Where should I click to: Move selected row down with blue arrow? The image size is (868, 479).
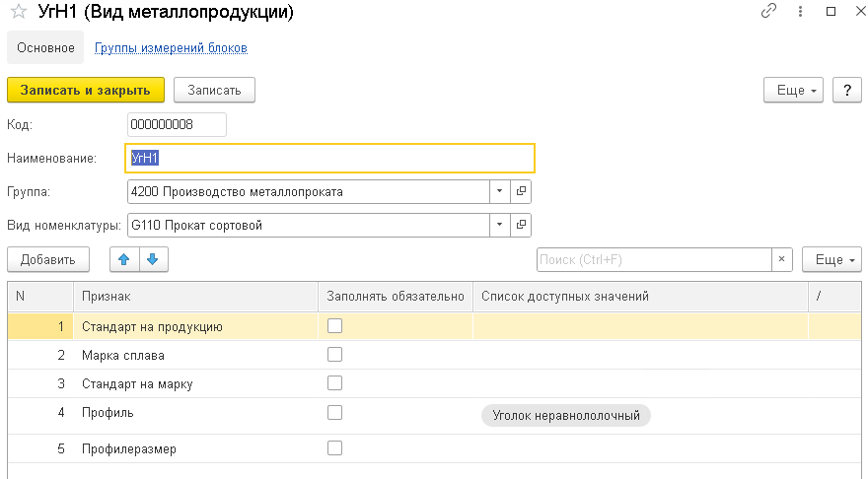(x=153, y=259)
